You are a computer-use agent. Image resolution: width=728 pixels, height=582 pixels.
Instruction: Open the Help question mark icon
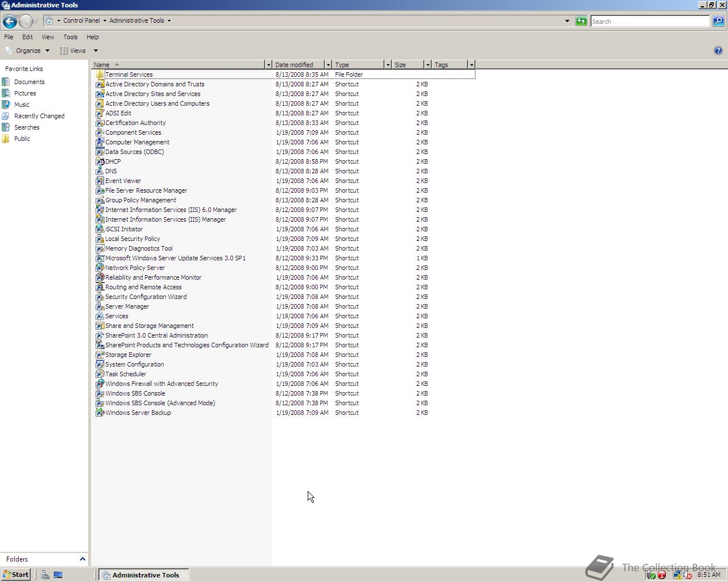(x=718, y=51)
